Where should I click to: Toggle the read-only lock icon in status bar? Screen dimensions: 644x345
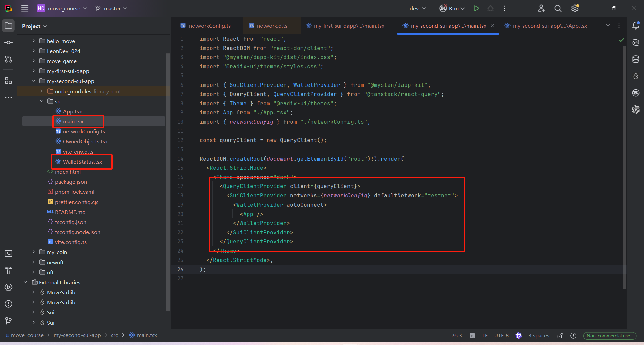pyautogui.click(x=560, y=336)
